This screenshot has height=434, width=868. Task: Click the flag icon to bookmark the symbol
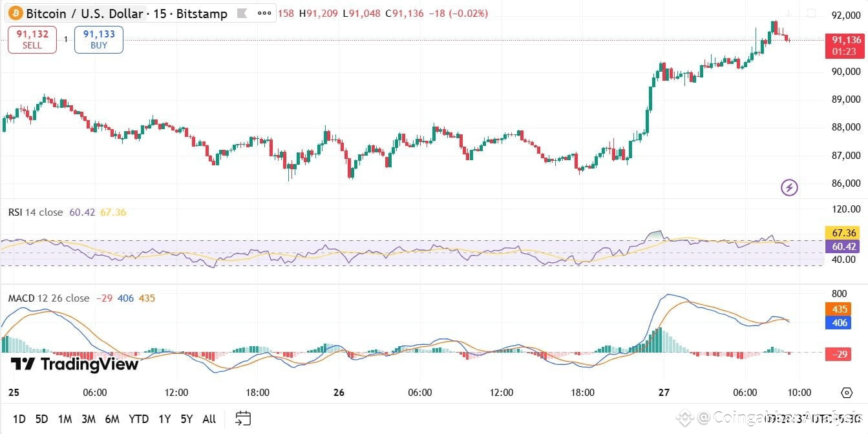pyautogui.click(x=243, y=14)
